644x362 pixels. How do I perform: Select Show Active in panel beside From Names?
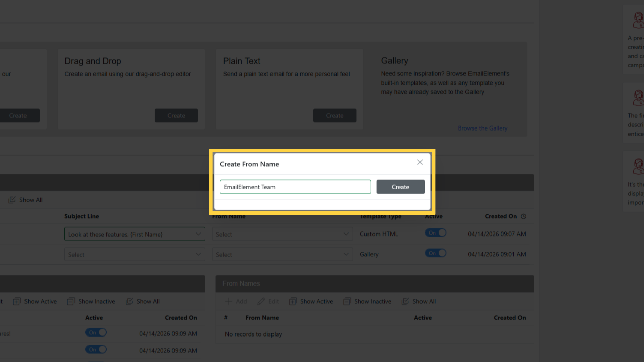coord(35,301)
